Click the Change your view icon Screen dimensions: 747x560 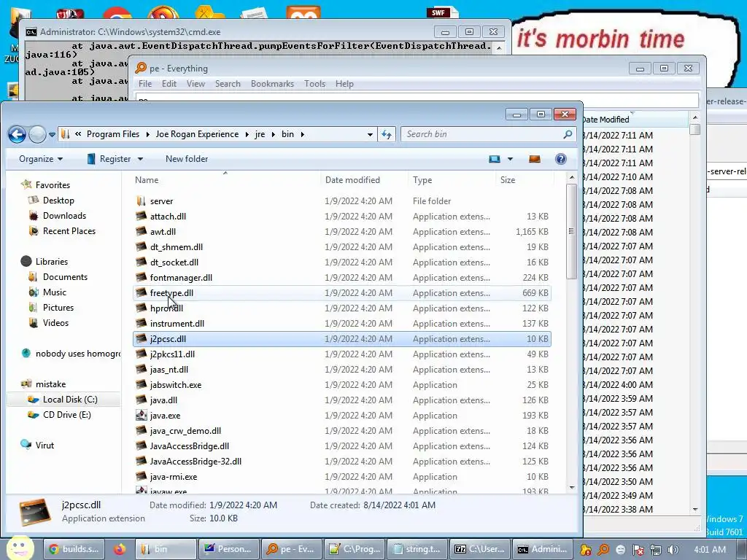[x=495, y=159]
